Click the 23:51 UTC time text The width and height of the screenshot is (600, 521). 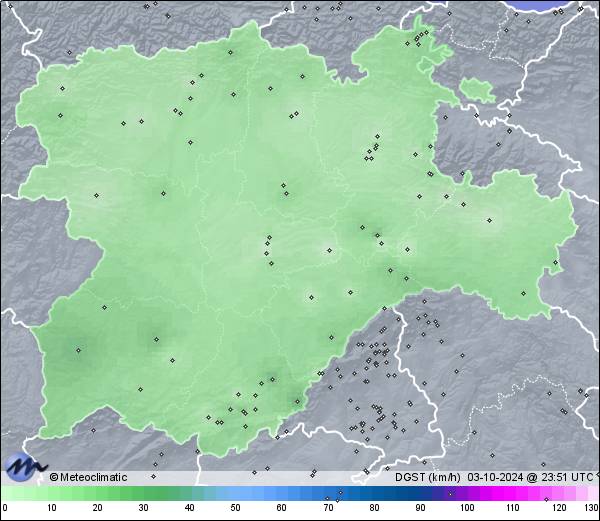click(567, 477)
